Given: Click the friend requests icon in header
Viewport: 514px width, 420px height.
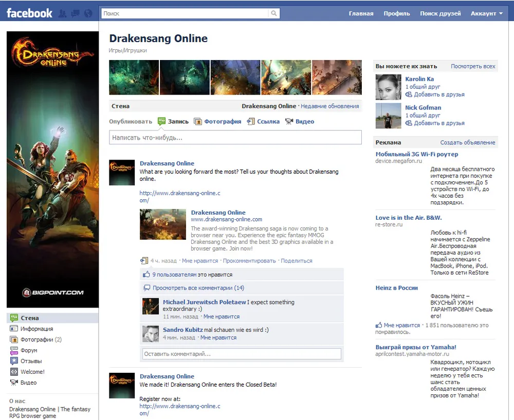Looking at the screenshot, I should [63, 13].
